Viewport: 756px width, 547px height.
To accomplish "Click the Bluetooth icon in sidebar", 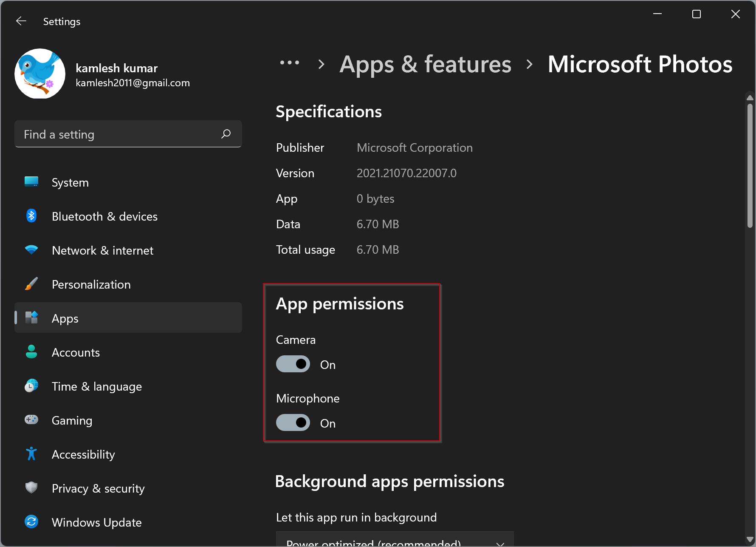I will tap(31, 216).
